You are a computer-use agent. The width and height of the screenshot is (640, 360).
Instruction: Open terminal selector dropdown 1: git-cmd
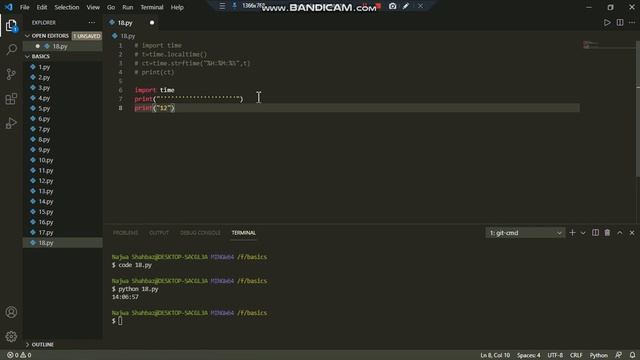tap(525, 233)
